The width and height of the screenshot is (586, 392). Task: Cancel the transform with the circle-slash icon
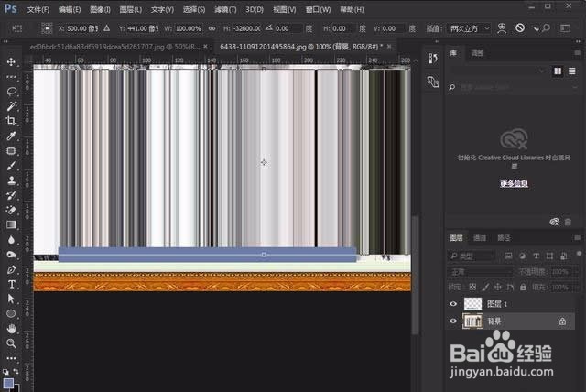[x=520, y=28]
